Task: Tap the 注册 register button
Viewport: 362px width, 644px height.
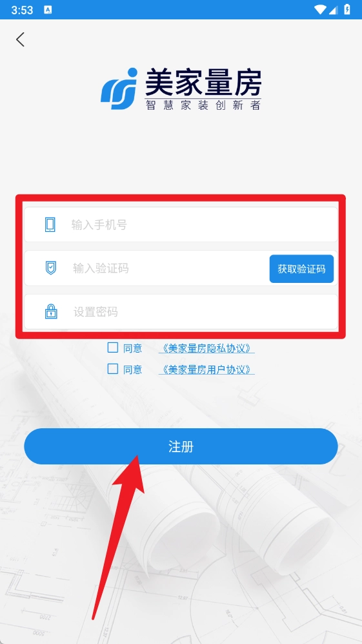Action: (181, 446)
